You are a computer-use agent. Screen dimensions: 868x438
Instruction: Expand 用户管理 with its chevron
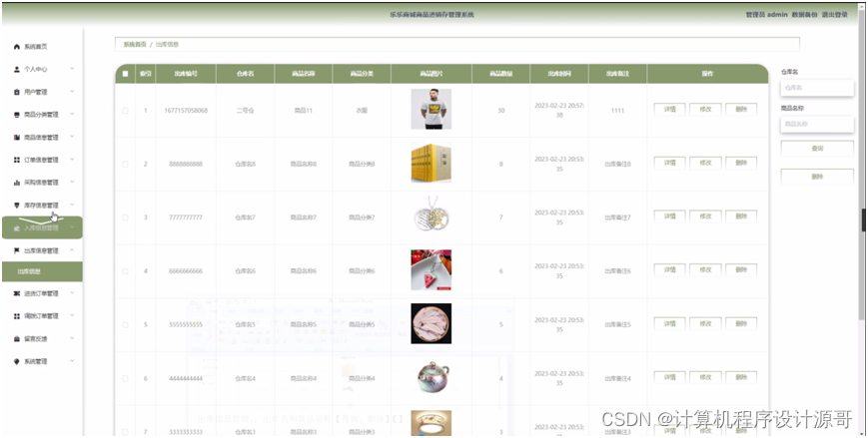[72, 92]
